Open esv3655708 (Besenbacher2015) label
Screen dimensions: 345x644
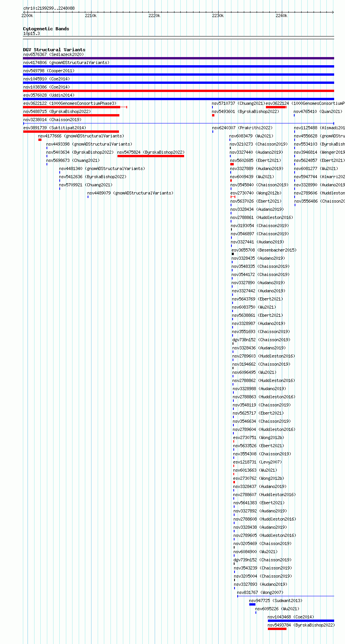pyautogui.click(x=264, y=250)
